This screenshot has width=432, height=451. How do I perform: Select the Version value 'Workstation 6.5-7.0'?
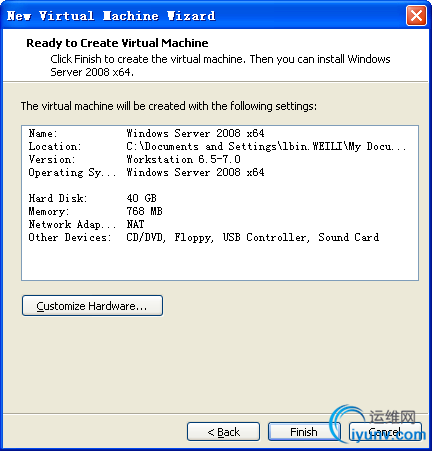(183, 159)
